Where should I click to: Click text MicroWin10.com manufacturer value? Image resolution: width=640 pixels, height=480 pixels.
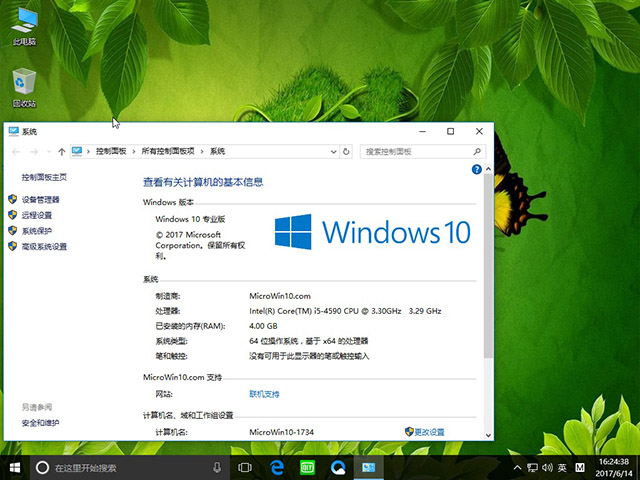(280, 296)
